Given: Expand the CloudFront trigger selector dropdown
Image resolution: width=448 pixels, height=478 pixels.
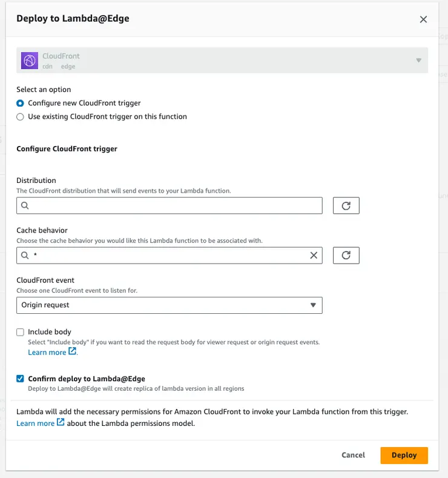Looking at the screenshot, I should pos(418,61).
